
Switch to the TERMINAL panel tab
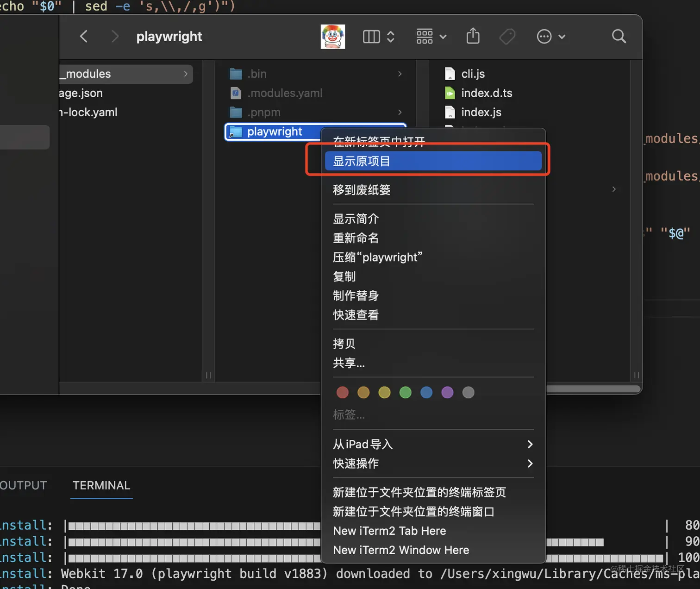point(101,485)
